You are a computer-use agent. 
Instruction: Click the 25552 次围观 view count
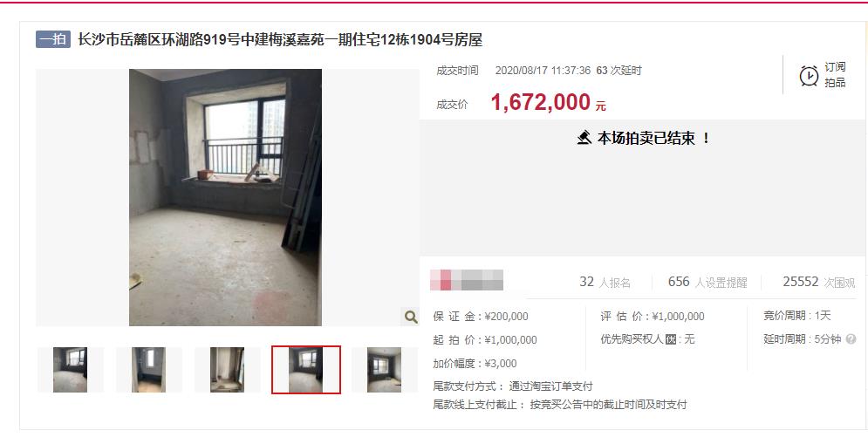pos(819,283)
